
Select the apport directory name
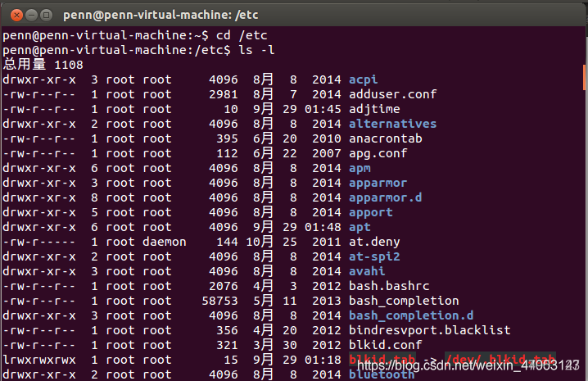coord(370,212)
